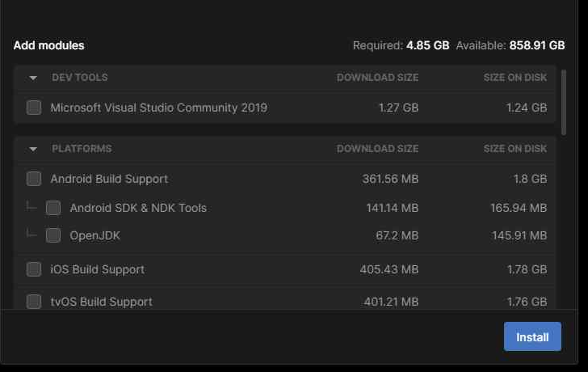Click the OpenJDK module name
Viewport: 588px width, 372px height.
[95, 235]
